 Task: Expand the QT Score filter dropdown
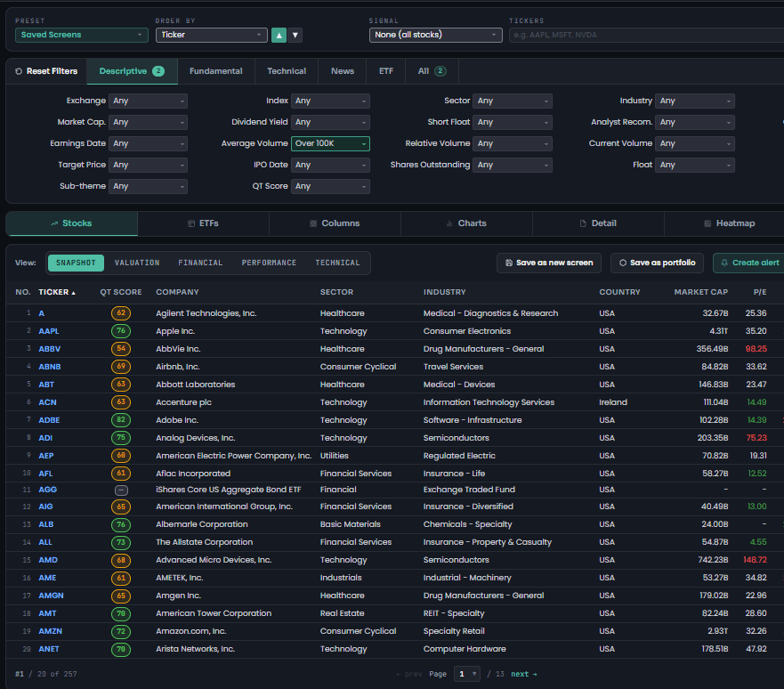tap(330, 187)
